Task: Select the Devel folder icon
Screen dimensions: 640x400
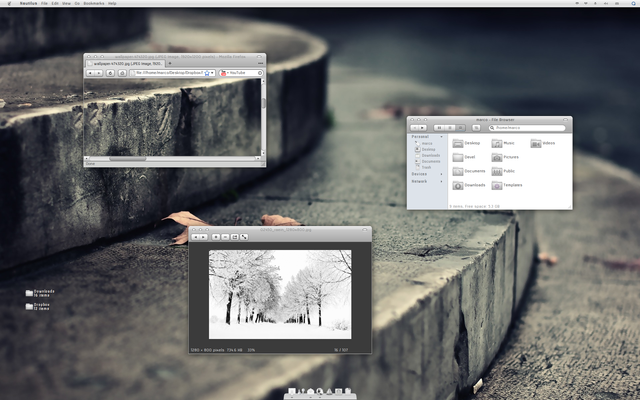Action: 458,157
